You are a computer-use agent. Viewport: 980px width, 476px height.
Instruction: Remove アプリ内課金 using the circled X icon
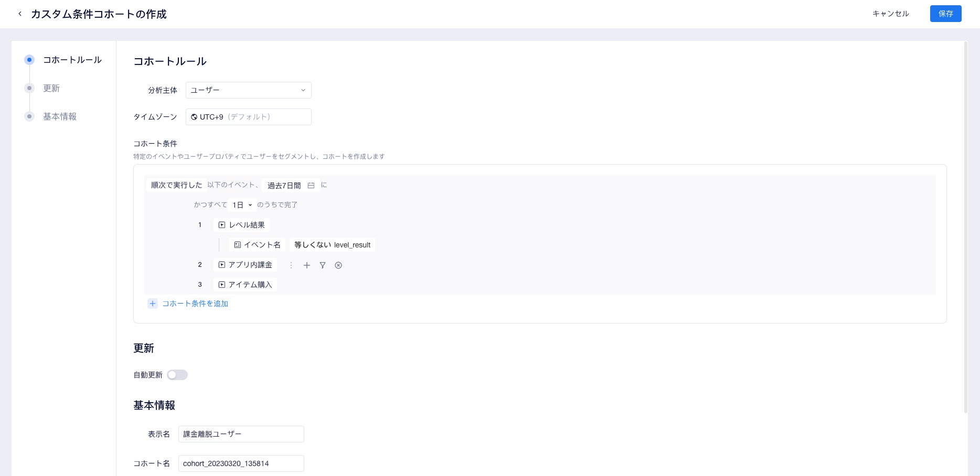coord(338,265)
